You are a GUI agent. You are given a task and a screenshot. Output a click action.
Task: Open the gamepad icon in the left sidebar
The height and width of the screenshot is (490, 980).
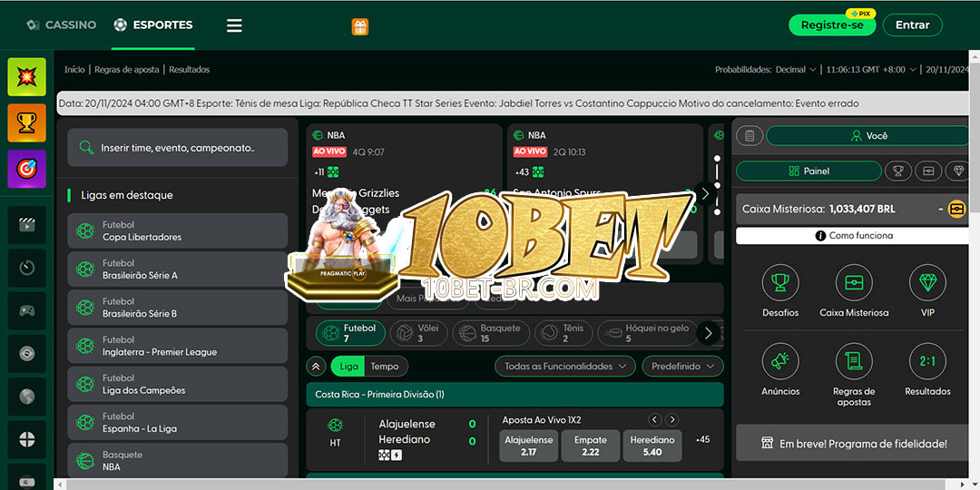point(27,310)
